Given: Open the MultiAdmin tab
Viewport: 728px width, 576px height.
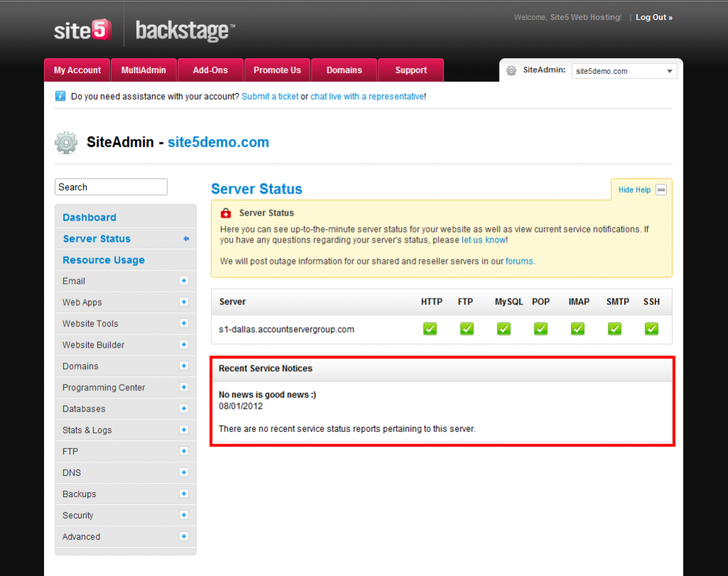Looking at the screenshot, I should pyautogui.click(x=144, y=70).
